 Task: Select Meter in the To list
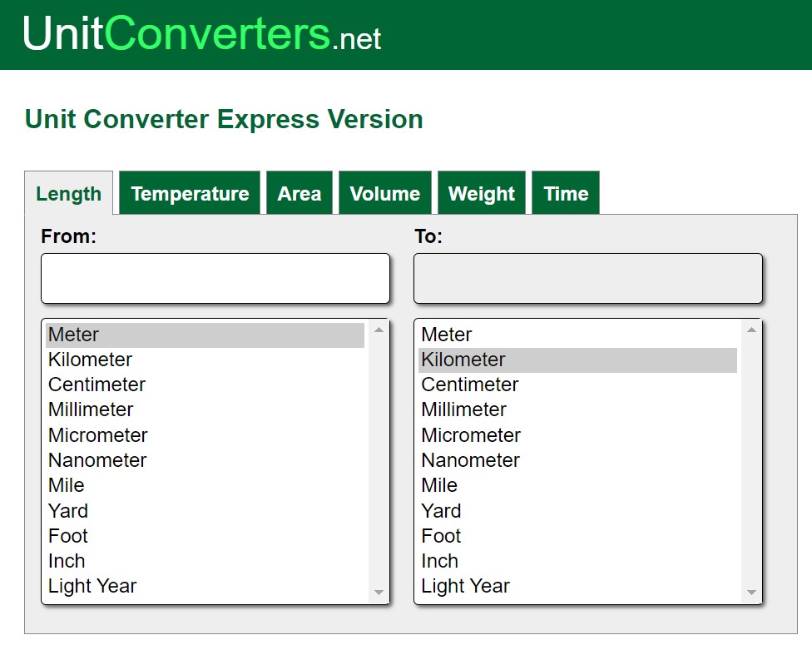pyautogui.click(x=578, y=335)
